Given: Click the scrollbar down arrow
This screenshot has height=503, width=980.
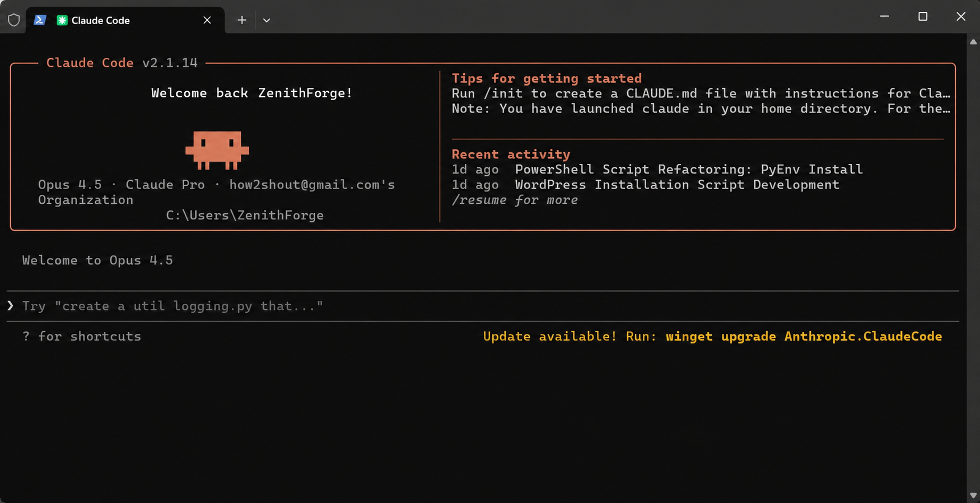Looking at the screenshot, I should 973,496.
